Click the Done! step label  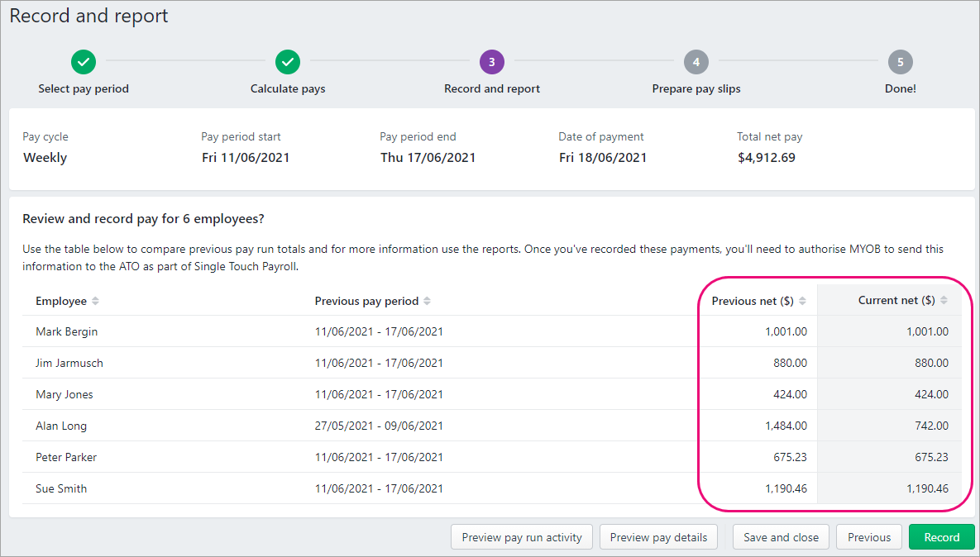click(900, 88)
